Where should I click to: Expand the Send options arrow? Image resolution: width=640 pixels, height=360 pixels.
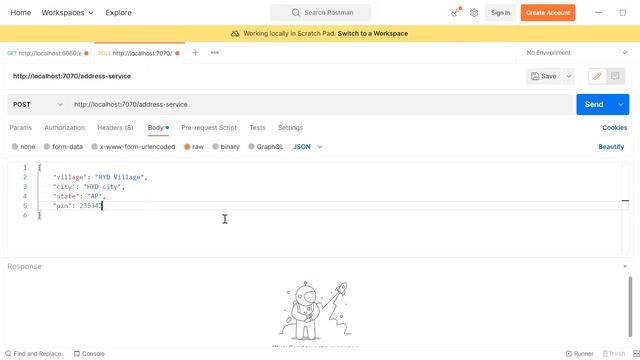point(621,104)
